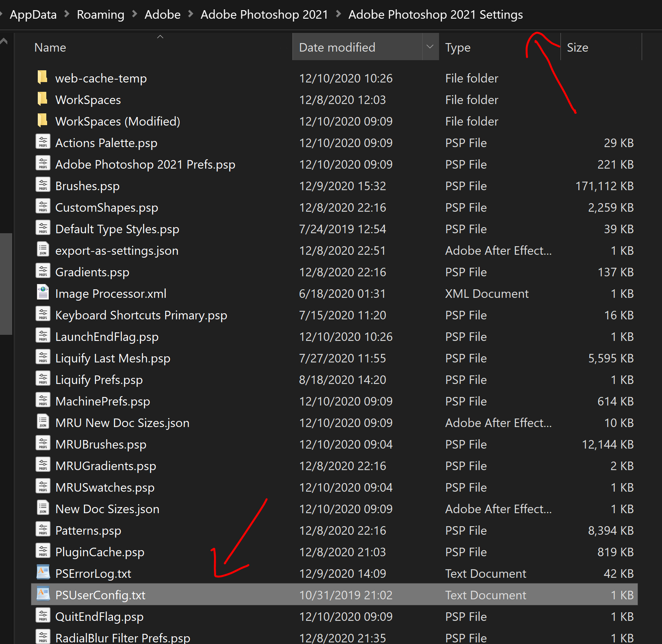Click the 7/24/2019 12:54 date cell
This screenshot has height=644, width=662.
pos(343,229)
